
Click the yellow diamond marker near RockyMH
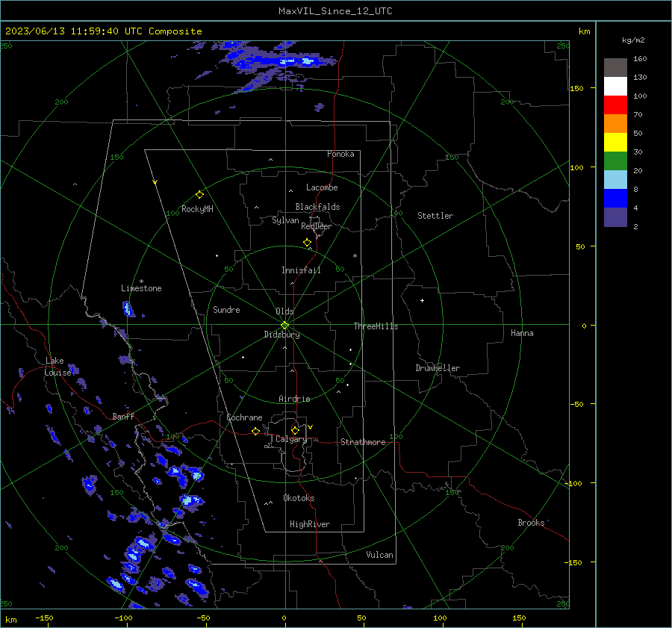coord(199,195)
